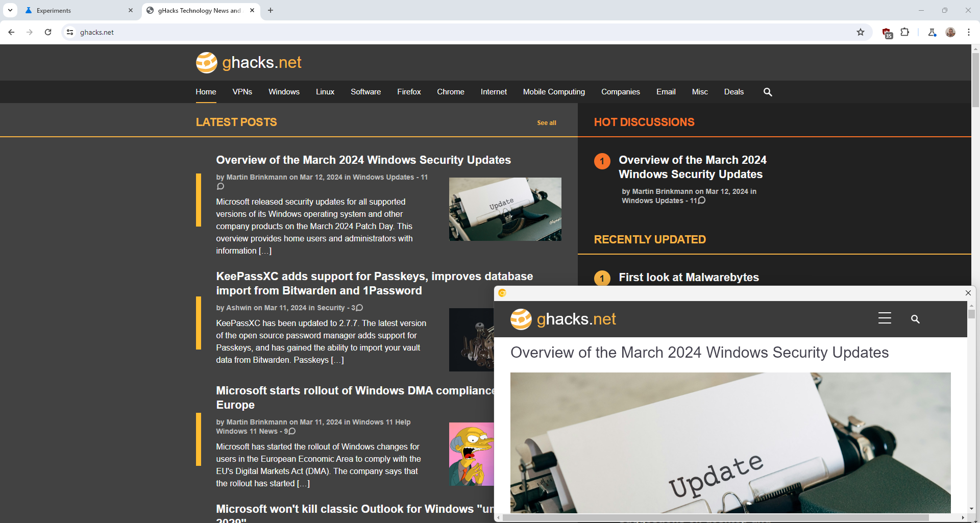Viewport: 980px width, 523px height.
Task: Close the link preview popup
Action: (968, 293)
